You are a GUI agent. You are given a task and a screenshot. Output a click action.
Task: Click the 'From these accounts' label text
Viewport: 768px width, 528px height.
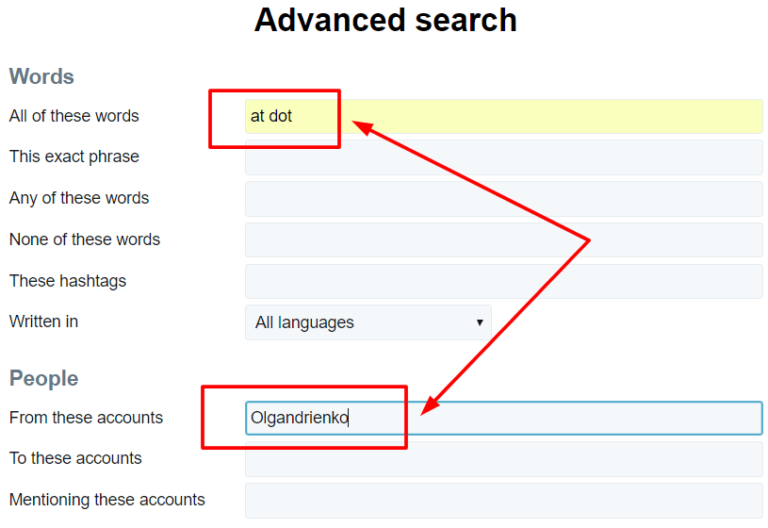[x=86, y=417]
